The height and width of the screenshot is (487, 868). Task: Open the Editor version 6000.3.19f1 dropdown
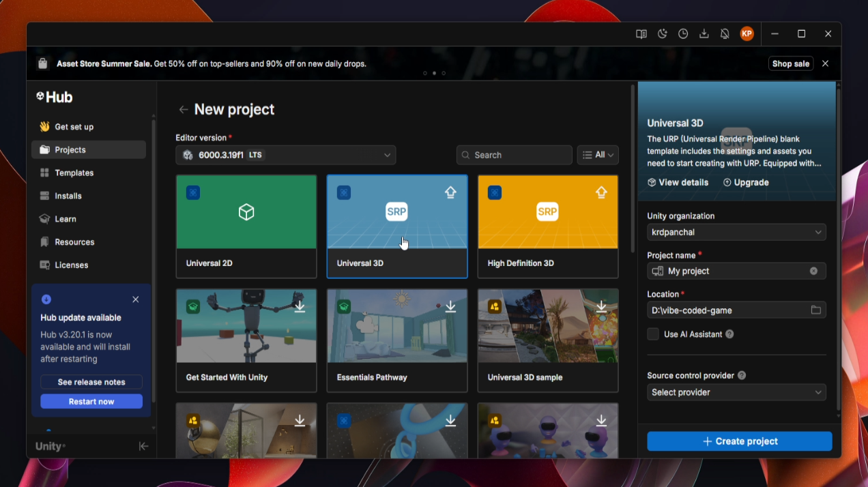(x=286, y=155)
